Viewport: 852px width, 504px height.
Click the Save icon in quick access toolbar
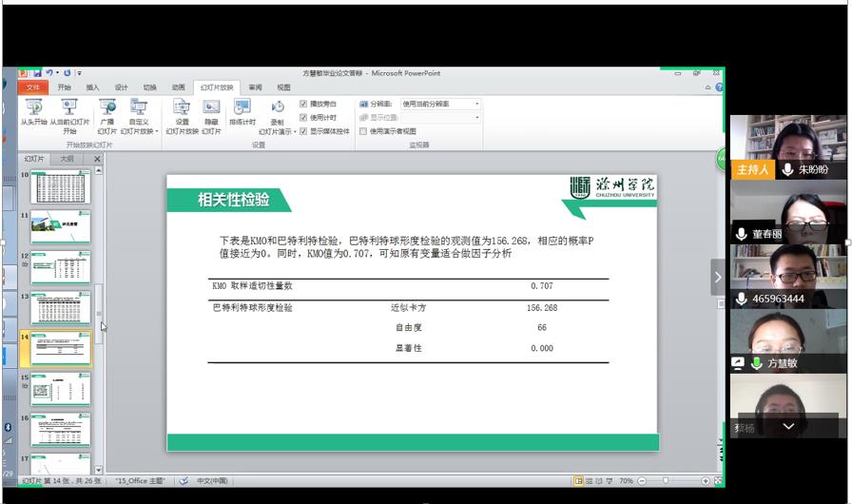click(36, 72)
